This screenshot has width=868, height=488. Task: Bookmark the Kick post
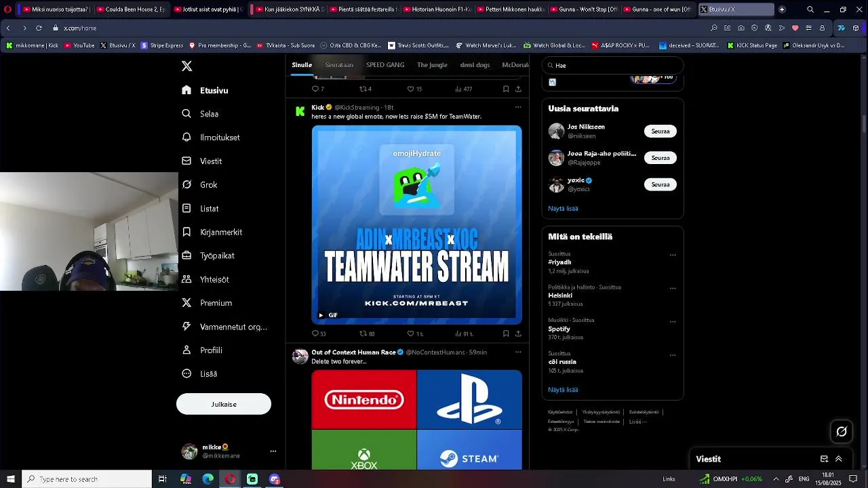pyautogui.click(x=506, y=333)
